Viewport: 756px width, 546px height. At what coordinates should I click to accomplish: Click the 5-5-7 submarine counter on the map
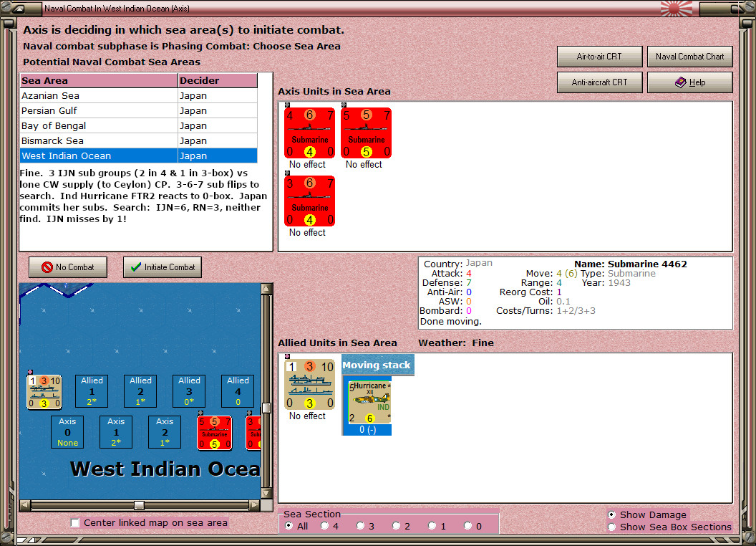(x=215, y=433)
